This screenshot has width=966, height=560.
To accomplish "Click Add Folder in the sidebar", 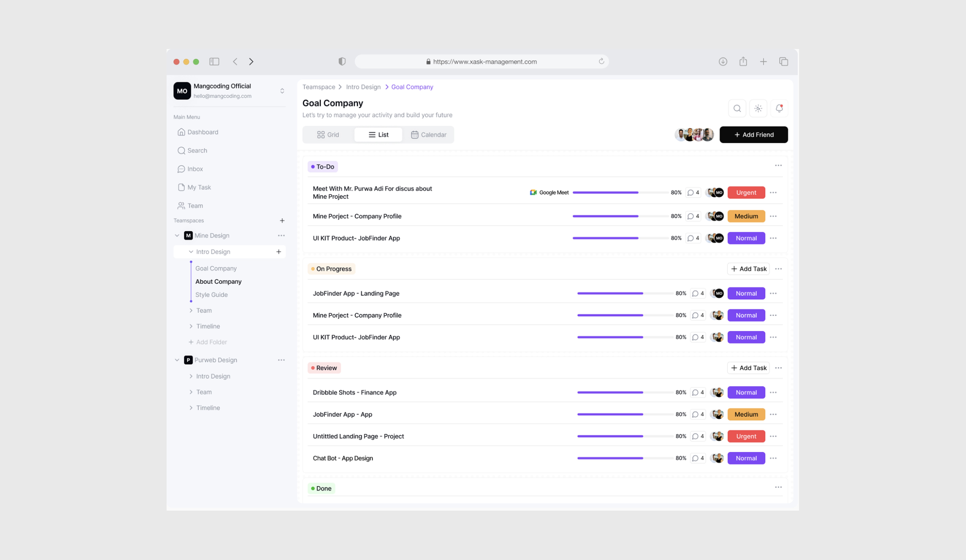I will (x=208, y=342).
